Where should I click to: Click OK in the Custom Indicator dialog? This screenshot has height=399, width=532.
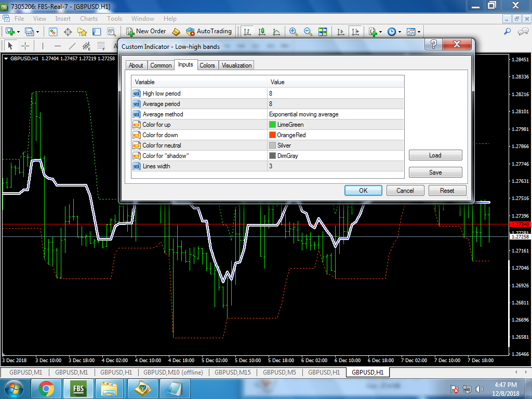pos(363,190)
